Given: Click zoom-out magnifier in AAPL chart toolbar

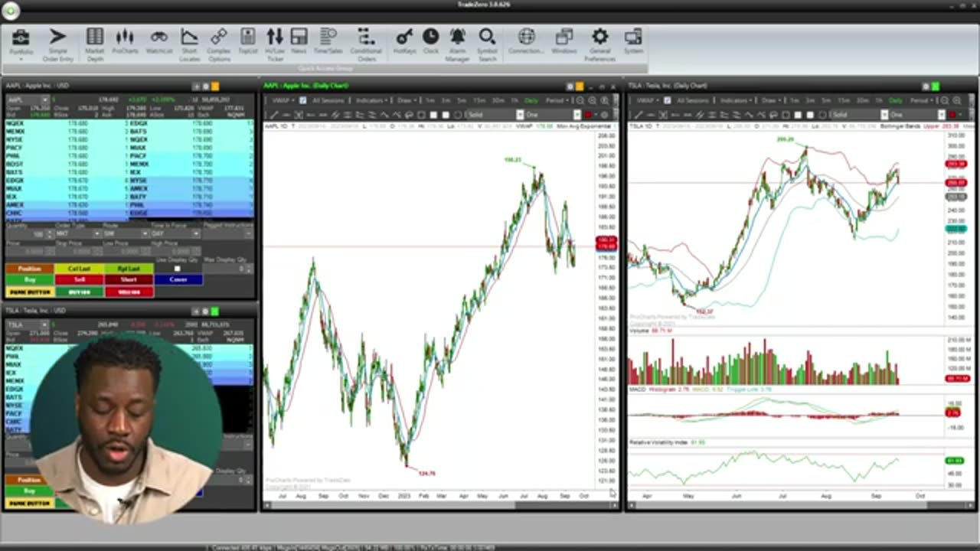Looking at the screenshot, I should (x=580, y=100).
